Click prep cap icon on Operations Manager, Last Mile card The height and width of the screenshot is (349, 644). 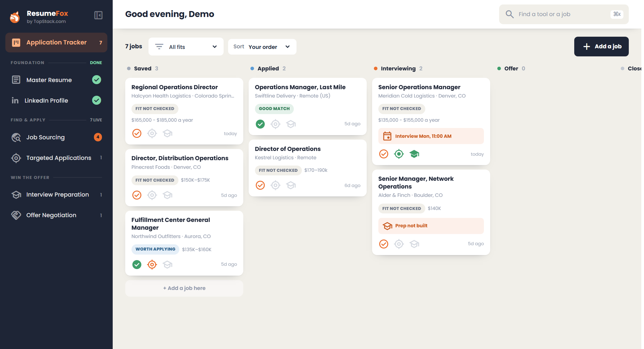291,124
